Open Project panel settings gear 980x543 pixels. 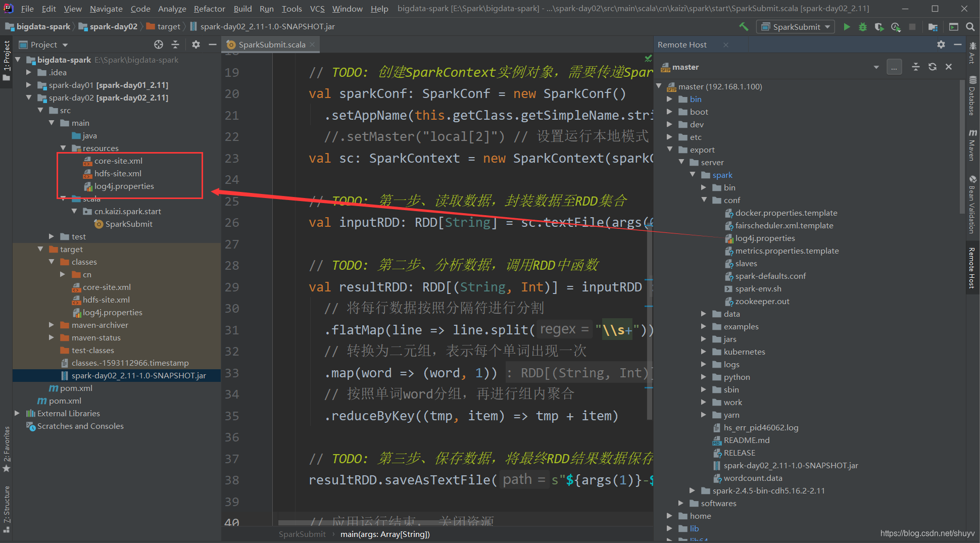coord(196,44)
